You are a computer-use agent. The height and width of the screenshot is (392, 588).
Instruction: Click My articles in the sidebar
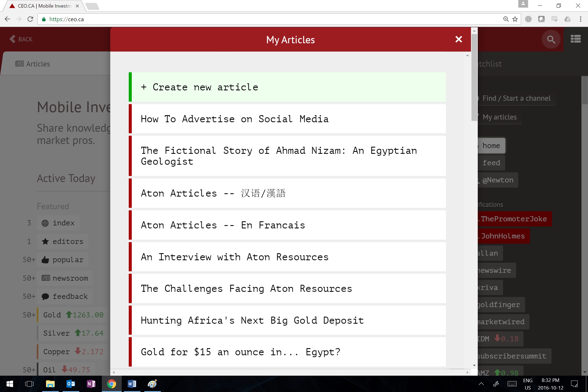click(x=499, y=117)
